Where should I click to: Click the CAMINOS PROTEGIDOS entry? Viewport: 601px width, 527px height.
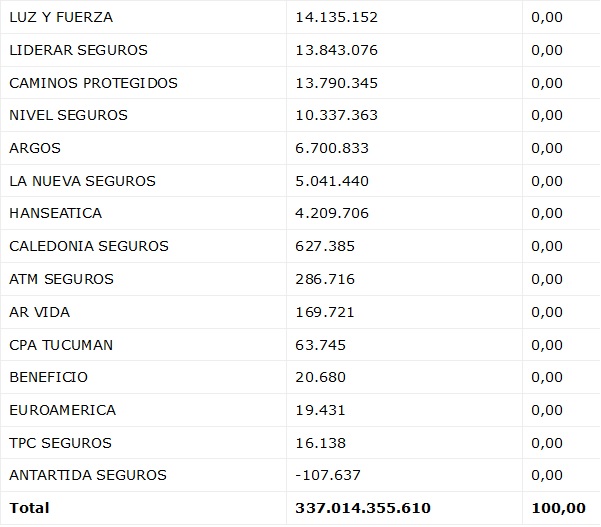(x=93, y=83)
